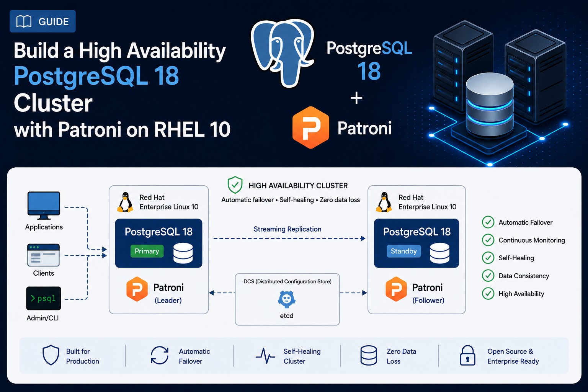
Task: Click the database icon for Zero Data Loss
Action: pyautogui.click(x=369, y=355)
